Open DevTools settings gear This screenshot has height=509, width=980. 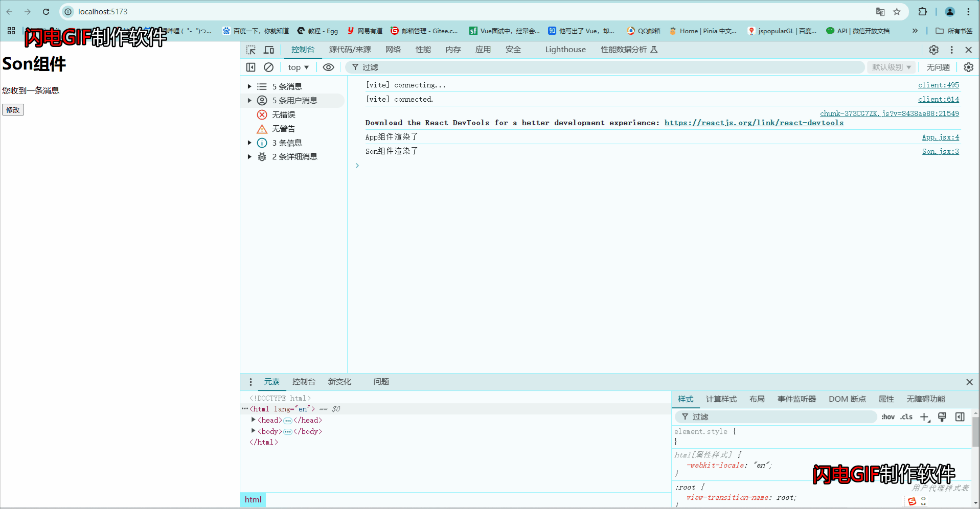933,50
